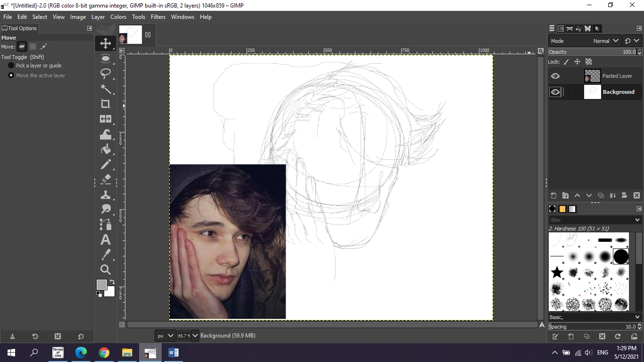
Task: Select the Text tool
Action: point(105,239)
